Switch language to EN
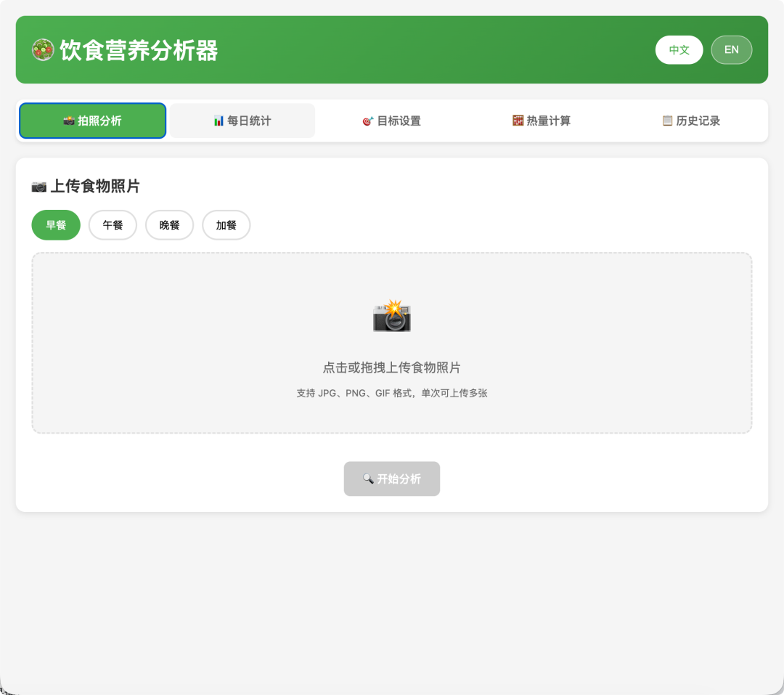This screenshot has width=784, height=695. click(x=731, y=50)
